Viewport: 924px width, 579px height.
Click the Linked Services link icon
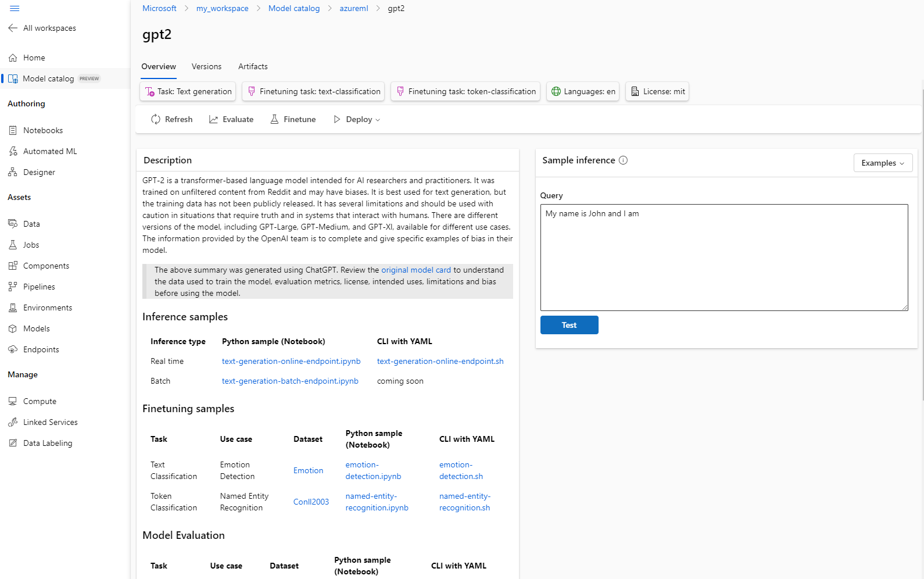(13, 422)
